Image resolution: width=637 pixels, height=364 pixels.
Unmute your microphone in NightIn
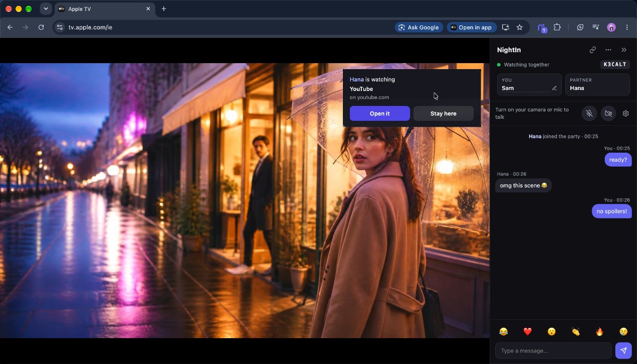point(589,113)
